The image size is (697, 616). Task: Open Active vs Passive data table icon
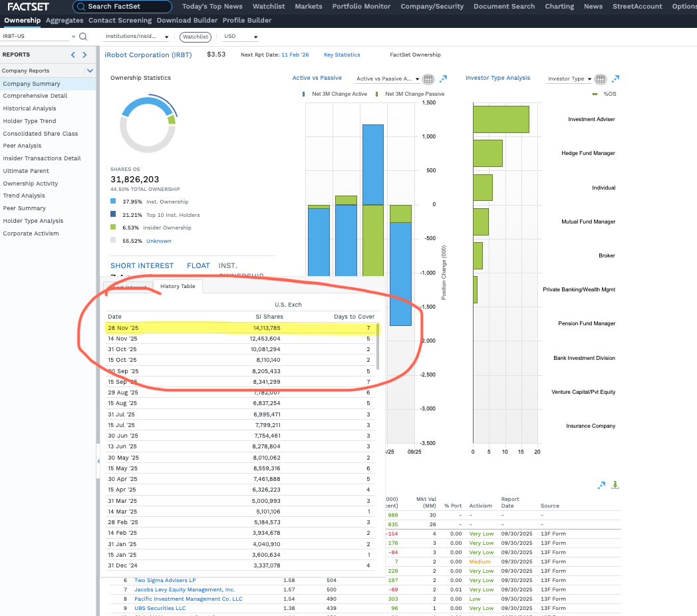428,79
